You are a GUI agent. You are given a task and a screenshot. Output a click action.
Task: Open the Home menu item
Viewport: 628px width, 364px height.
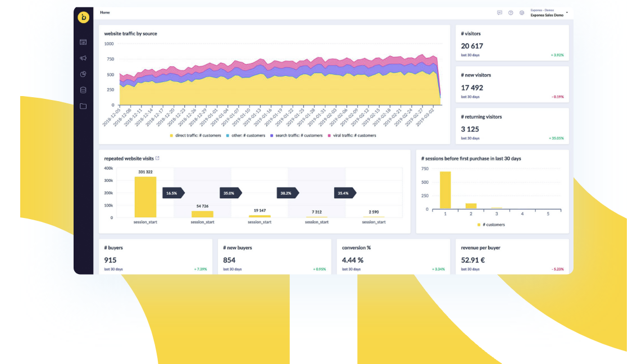(x=104, y=12)
